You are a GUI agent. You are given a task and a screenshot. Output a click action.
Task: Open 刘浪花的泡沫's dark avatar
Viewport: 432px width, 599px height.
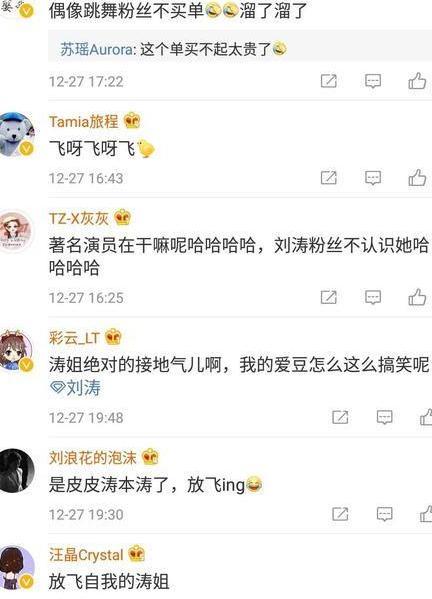click(x=16, y=470)
